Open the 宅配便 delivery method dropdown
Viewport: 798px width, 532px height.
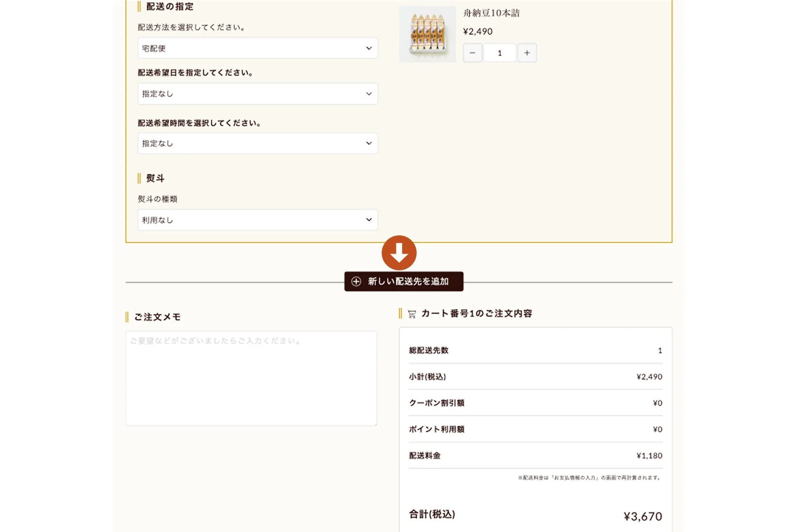coord(258,48)
